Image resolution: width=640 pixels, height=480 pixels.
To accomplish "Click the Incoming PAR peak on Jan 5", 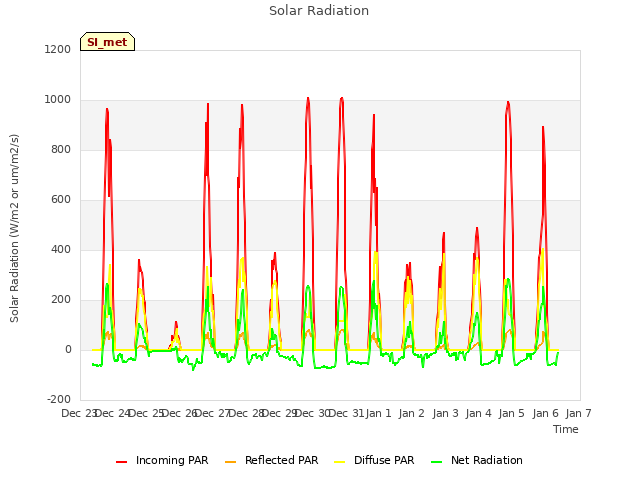I will point(508,102).
